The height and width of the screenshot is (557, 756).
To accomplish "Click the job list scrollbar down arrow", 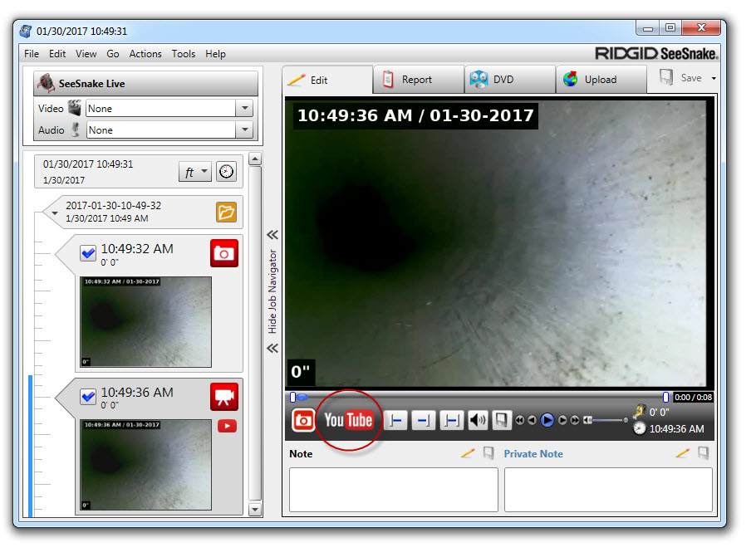I will point(255,510).
